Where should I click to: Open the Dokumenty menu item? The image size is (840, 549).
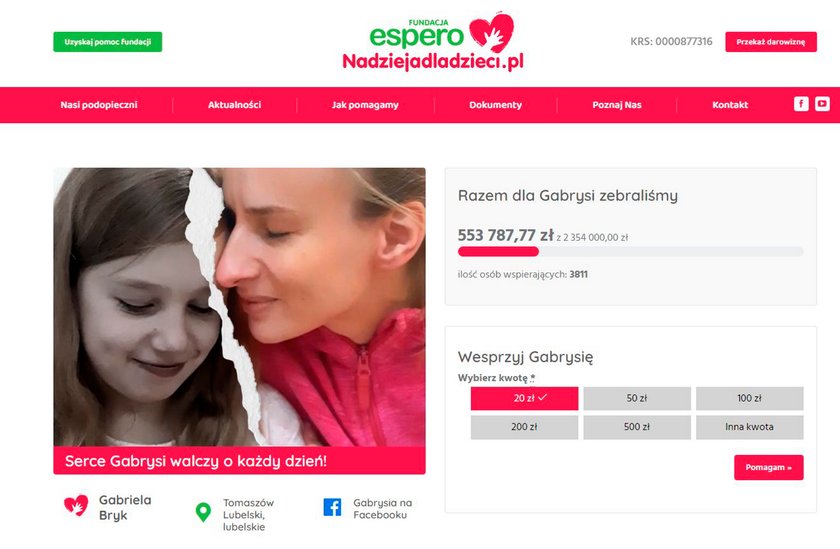(496, 105)
